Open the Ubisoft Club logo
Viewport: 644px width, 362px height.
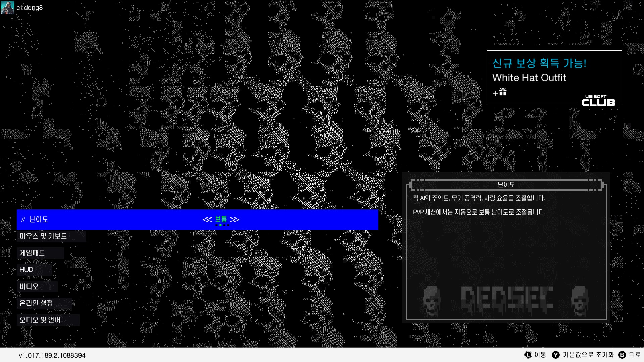tap(598, 101)
